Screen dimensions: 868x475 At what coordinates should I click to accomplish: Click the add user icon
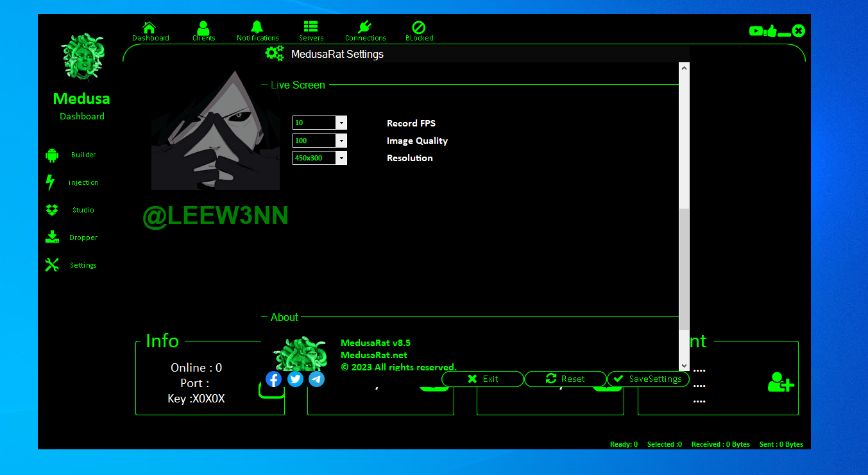click(781, 382)
